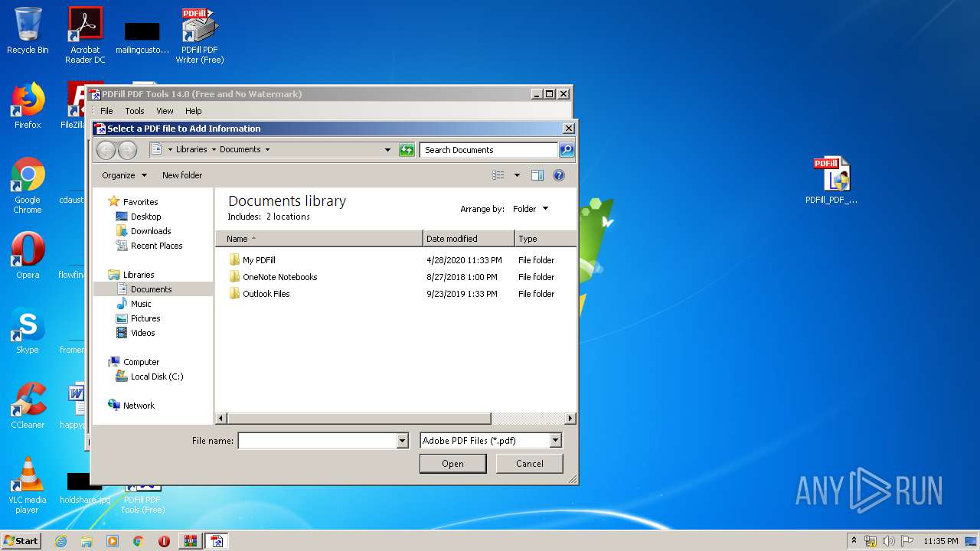Show the preview pane

[537, 175]
